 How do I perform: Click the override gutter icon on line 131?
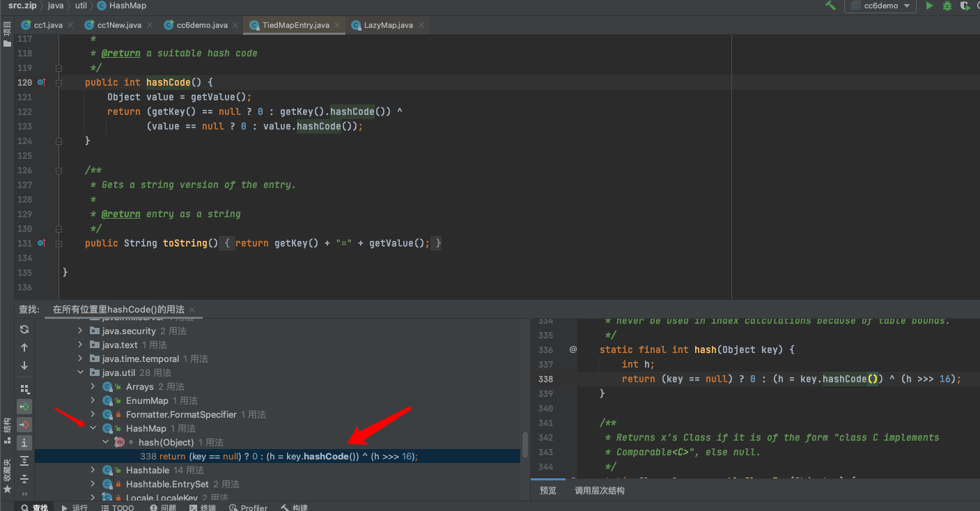click(x=40, y=243)
